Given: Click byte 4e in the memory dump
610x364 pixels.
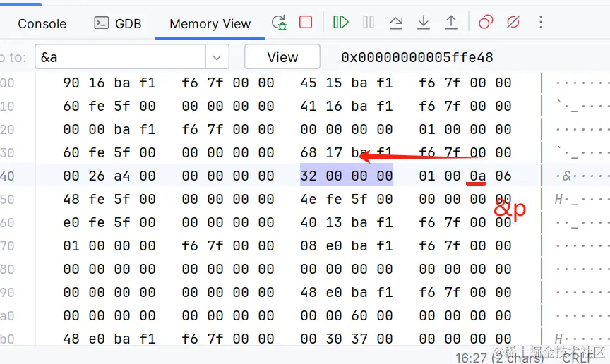Looking at the screenshot, I should (309, 199).
